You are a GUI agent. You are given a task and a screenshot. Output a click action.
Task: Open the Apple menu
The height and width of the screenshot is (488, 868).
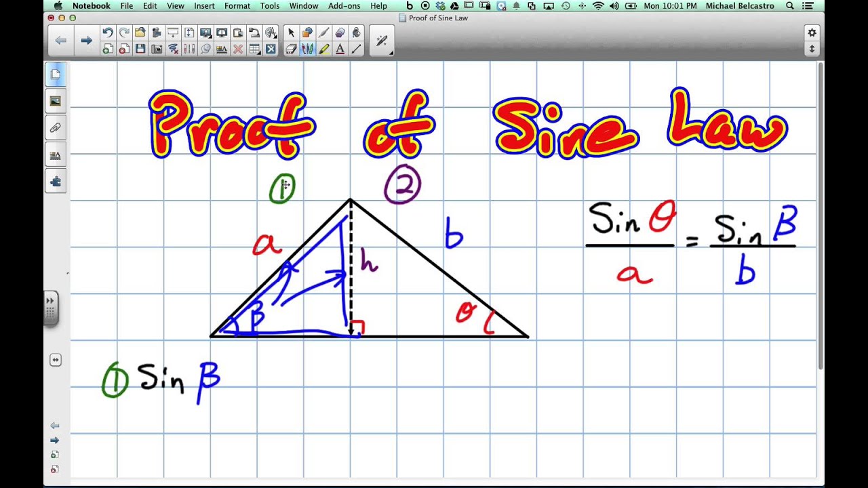point(57,6)
